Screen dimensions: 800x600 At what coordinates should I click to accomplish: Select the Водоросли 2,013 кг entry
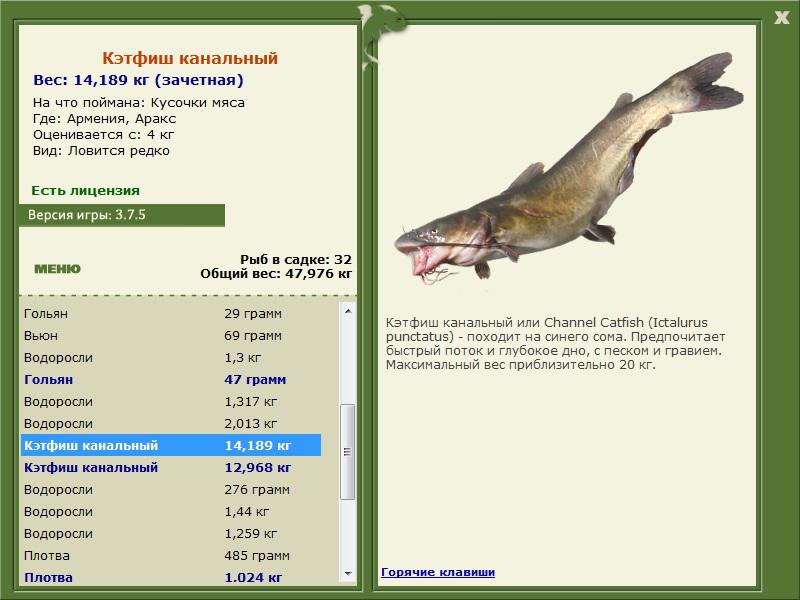(x=171, y=423)
